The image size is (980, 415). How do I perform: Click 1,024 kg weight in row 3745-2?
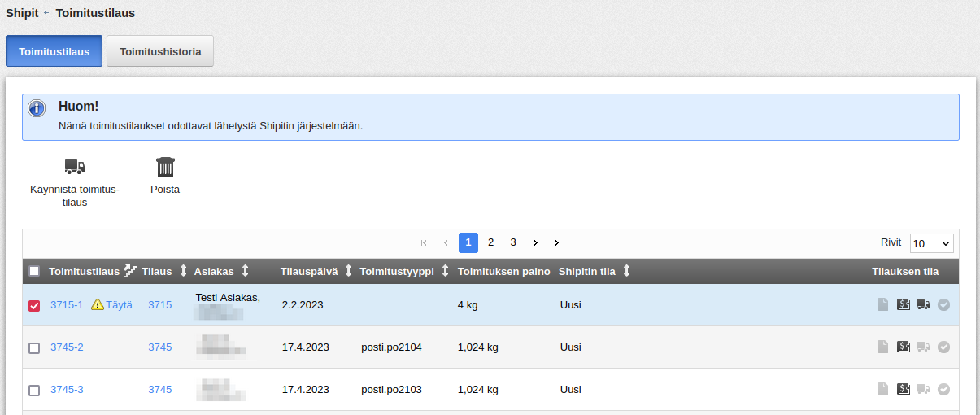click(478, 347)
